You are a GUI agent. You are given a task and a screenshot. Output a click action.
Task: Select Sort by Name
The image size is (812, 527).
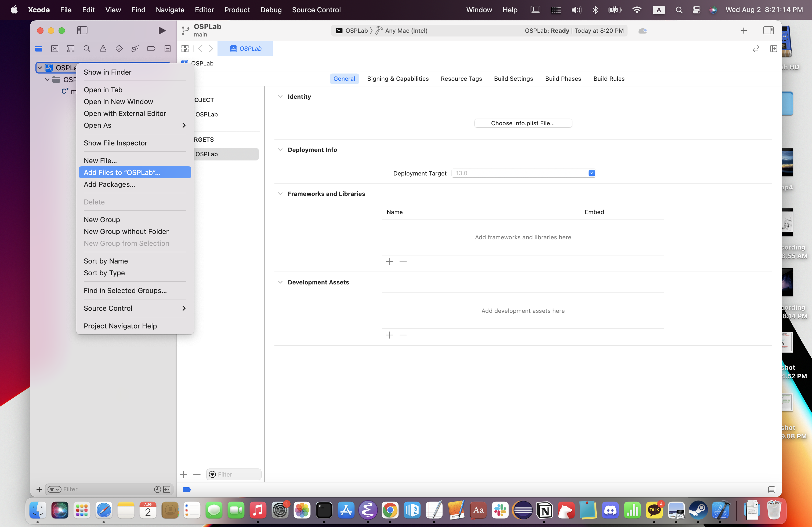pos(135,261)
